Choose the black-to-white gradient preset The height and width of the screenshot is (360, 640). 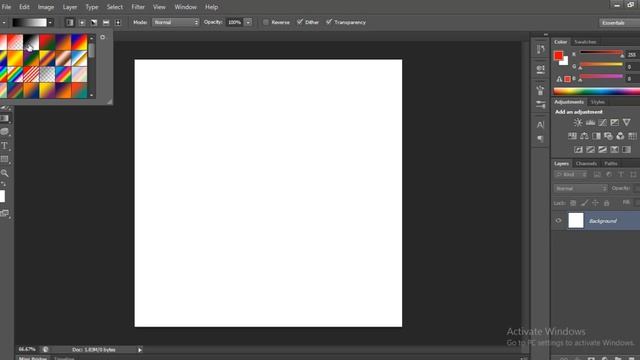click(31, 42)
